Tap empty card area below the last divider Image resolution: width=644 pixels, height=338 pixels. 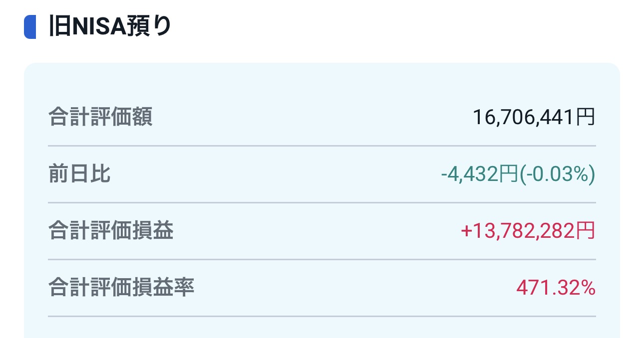[322, 328]
